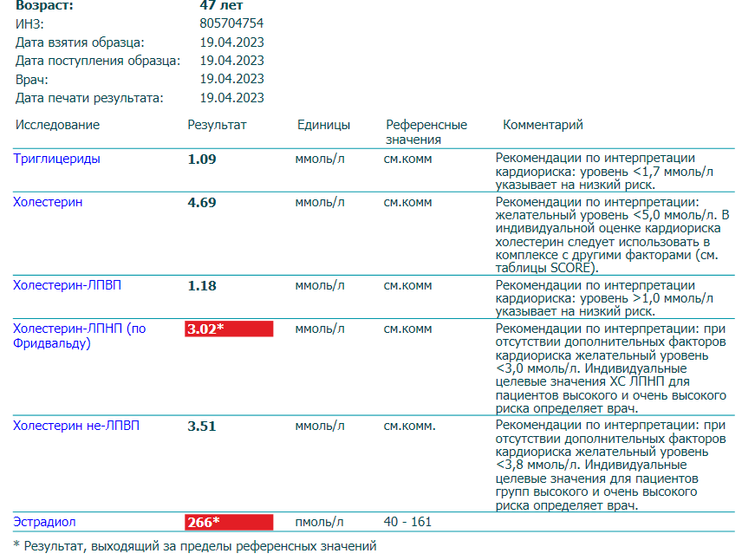Click the cholesterol result value 4.69
Screen dimensions: 742x560
pos(202,203)
